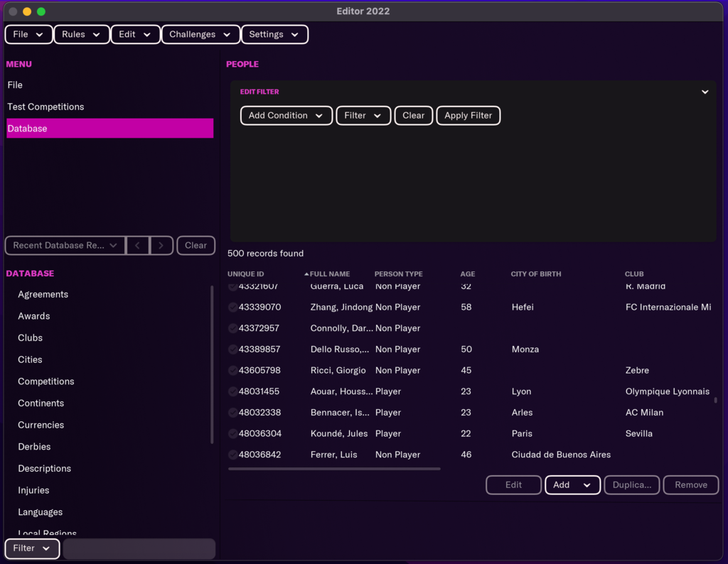Click Clear in the Edit Filter panel
The width and height of the screenshot is (728, 564).
coord(413,116)
